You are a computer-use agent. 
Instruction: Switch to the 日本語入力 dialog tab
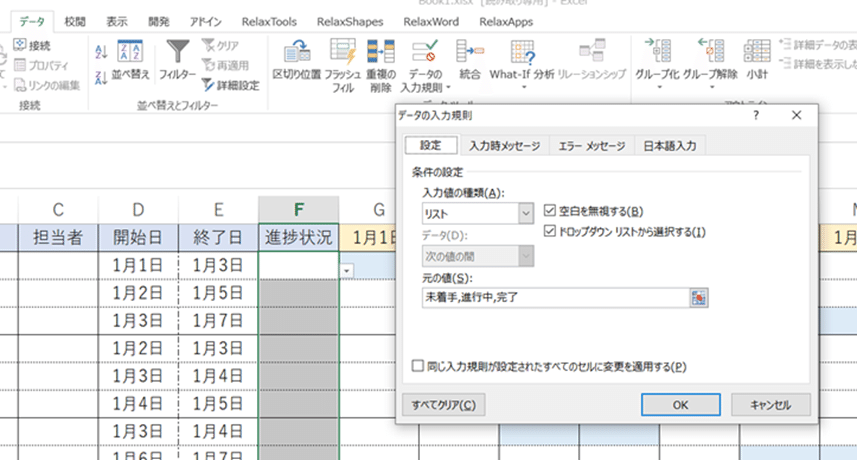670,146
